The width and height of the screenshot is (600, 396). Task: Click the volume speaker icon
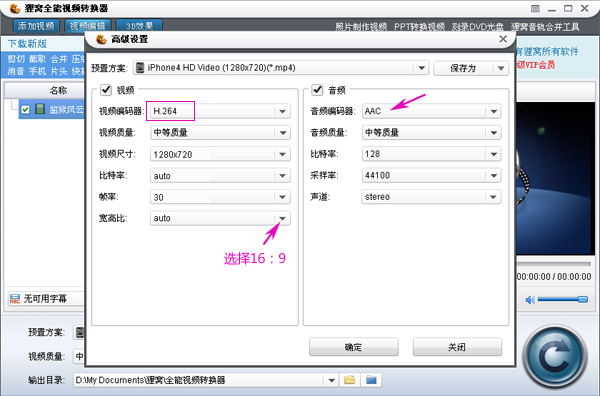(530, 300)
